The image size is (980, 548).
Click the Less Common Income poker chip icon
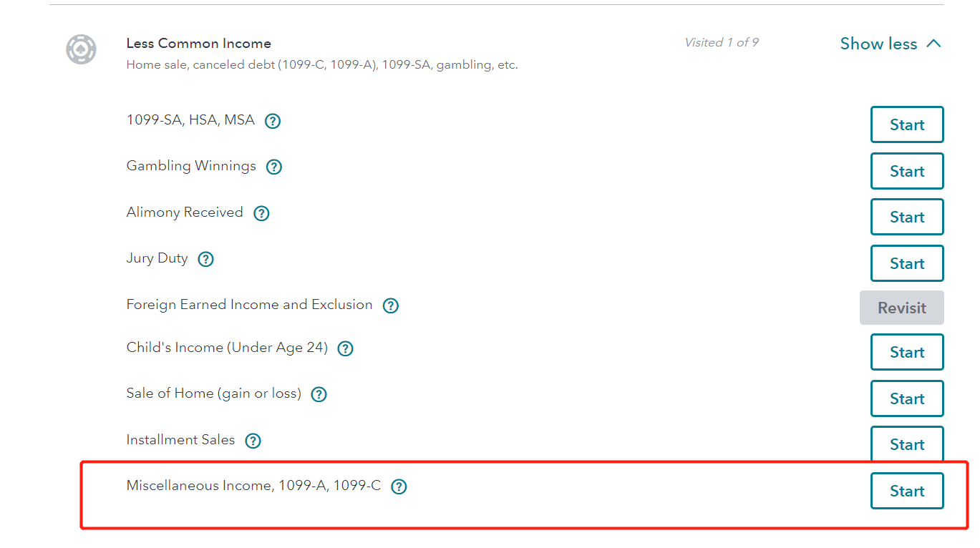(x=81, y=49)
